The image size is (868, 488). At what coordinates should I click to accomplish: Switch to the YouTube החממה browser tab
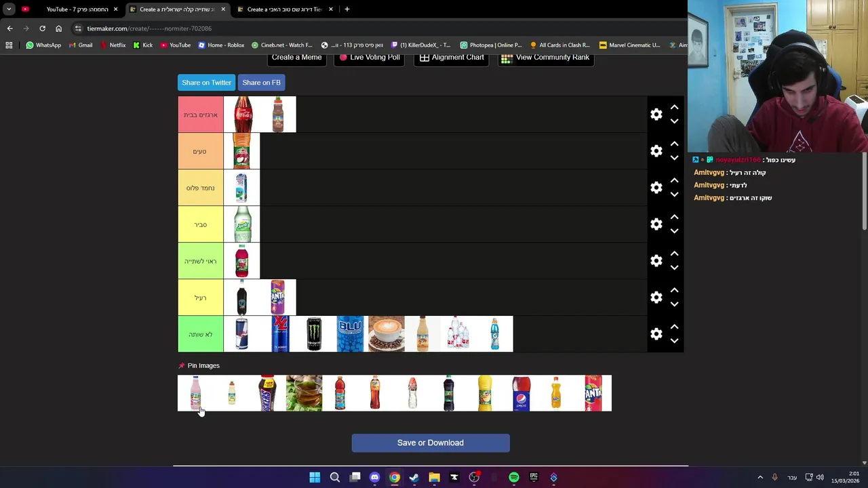(71, 9)
